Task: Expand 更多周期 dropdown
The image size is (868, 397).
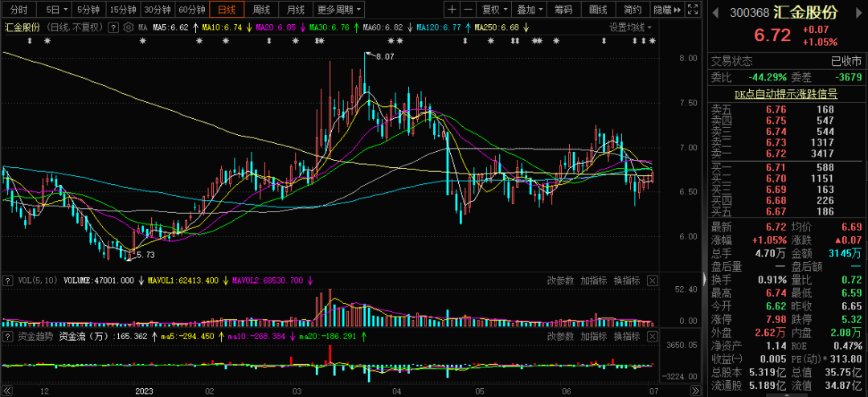Action: pyautogui.click(x=339, y=10)
